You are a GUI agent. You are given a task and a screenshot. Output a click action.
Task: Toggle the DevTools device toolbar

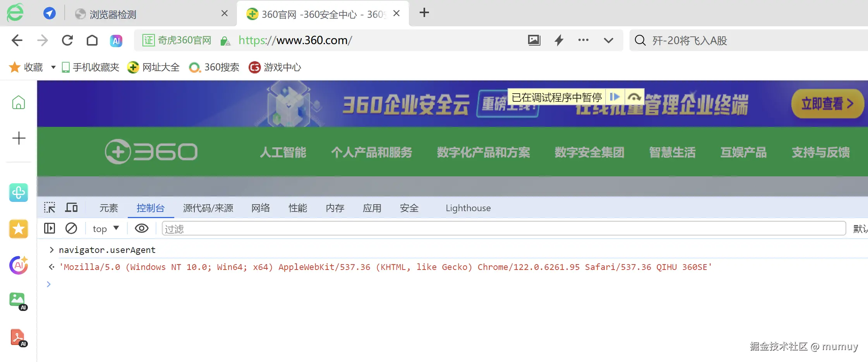pos(71,208)
